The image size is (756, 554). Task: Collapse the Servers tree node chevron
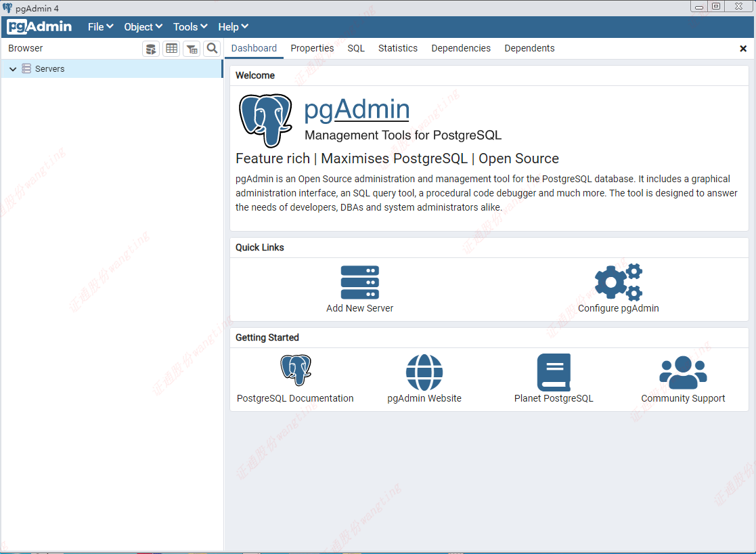pos(13,69)
